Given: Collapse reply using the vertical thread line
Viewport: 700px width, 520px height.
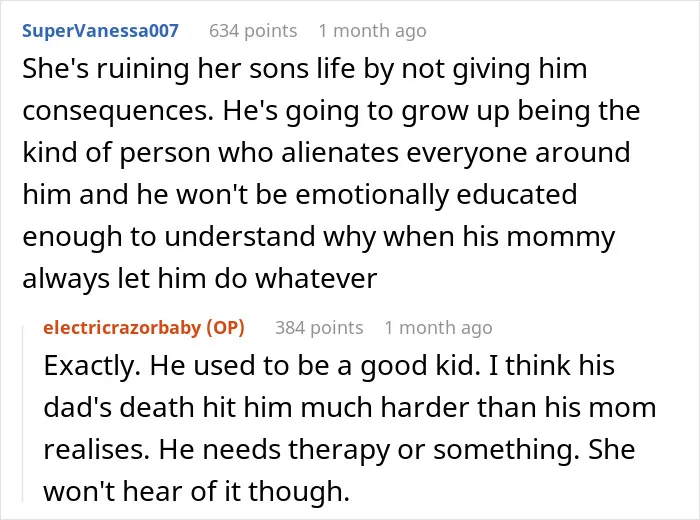Looking at the screenshot, I should 23,414.
